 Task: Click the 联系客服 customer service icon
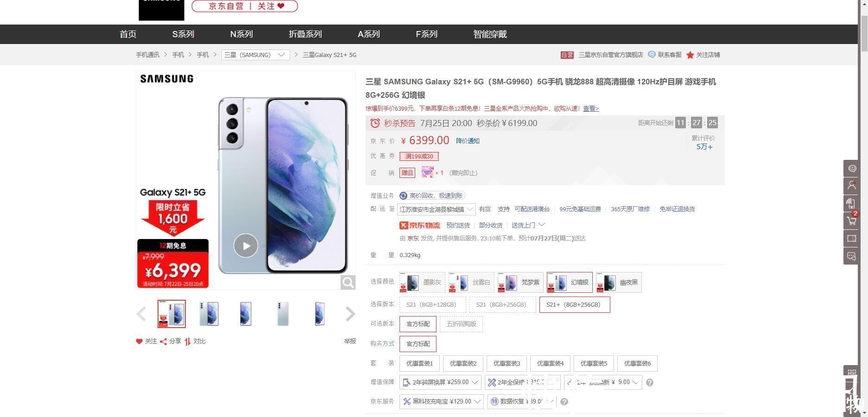point(652,55)
